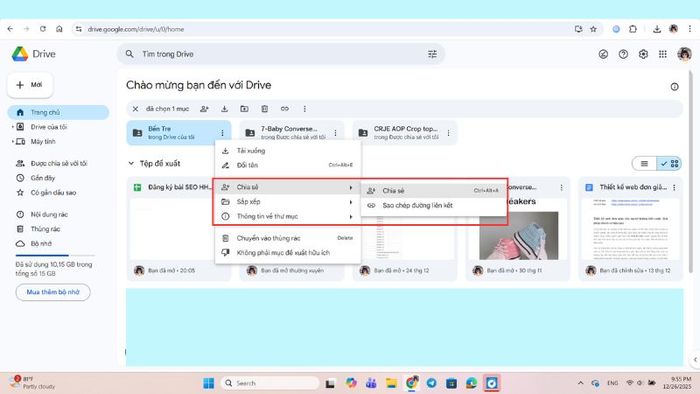The height and width of the screenshot is (394, 700).
Task: Click Mua thêm bộ nhớ button
Action: [53, 292]
